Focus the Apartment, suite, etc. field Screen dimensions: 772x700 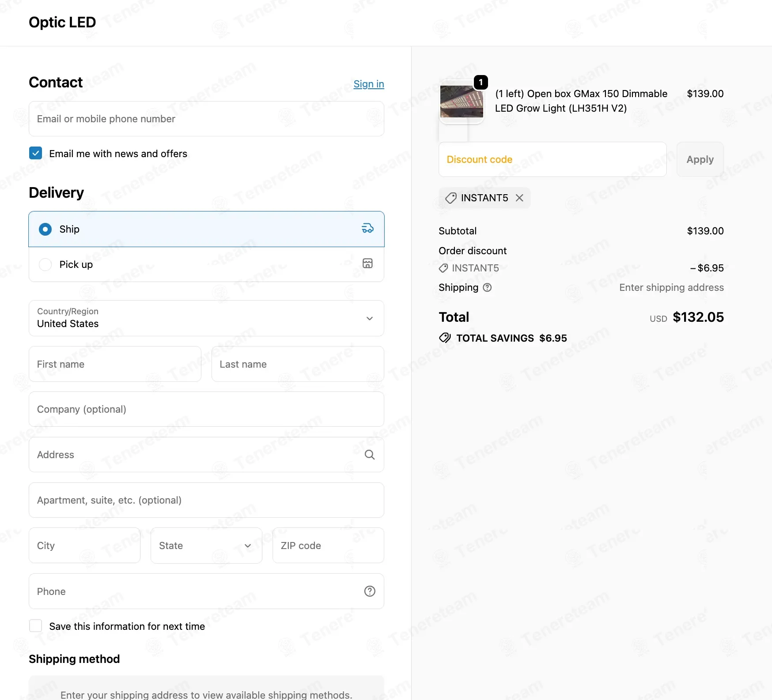[x=206, y=500]
